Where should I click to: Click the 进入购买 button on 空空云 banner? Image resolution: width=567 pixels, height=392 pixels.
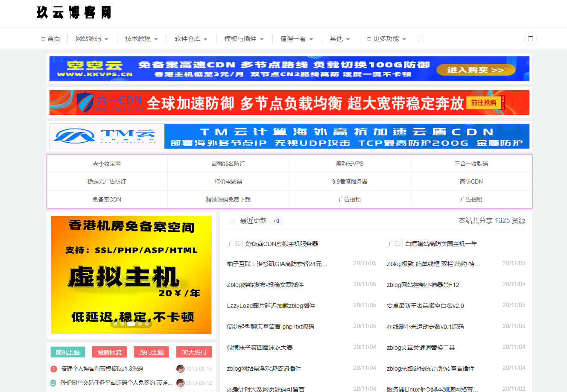tap(475, 70)
